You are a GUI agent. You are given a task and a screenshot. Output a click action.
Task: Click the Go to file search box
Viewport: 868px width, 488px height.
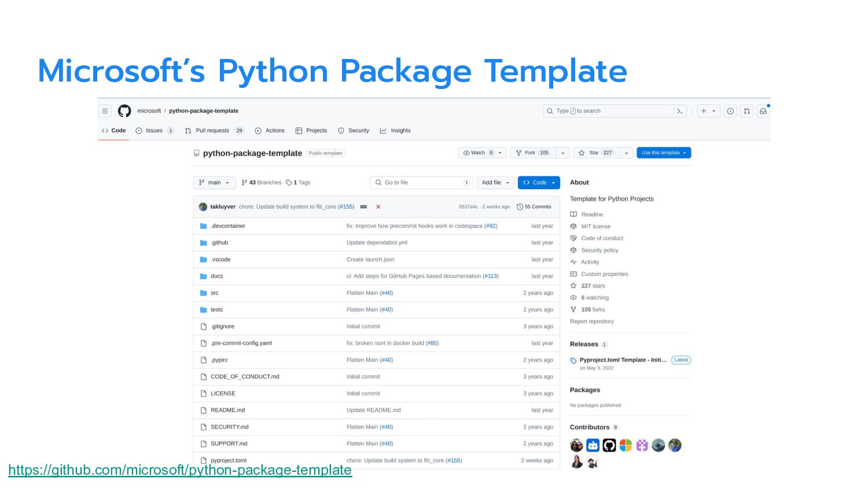(x=421, y=183)
